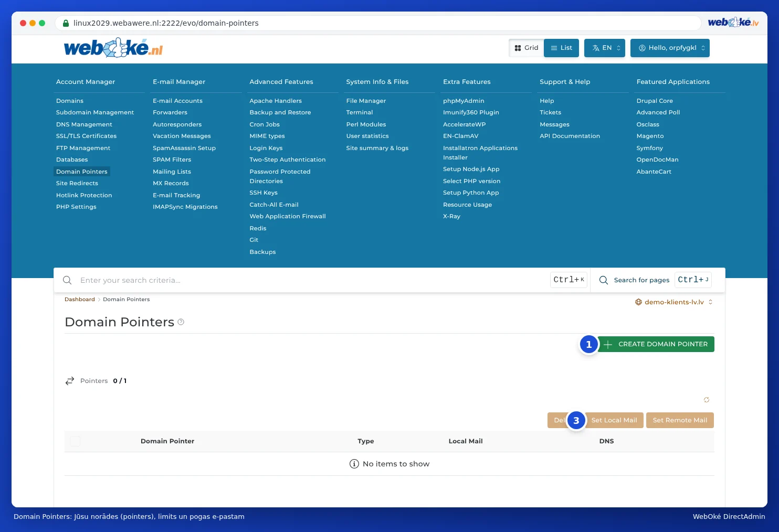Open the EN language dropdown
The height and width of the screenshot is (532, 779).
[x=605, y=48]
